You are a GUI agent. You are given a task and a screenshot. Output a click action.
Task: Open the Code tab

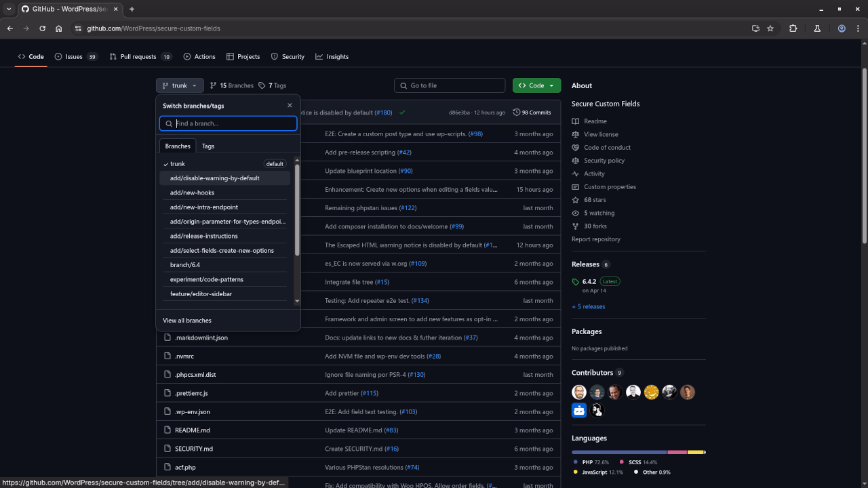31,57
